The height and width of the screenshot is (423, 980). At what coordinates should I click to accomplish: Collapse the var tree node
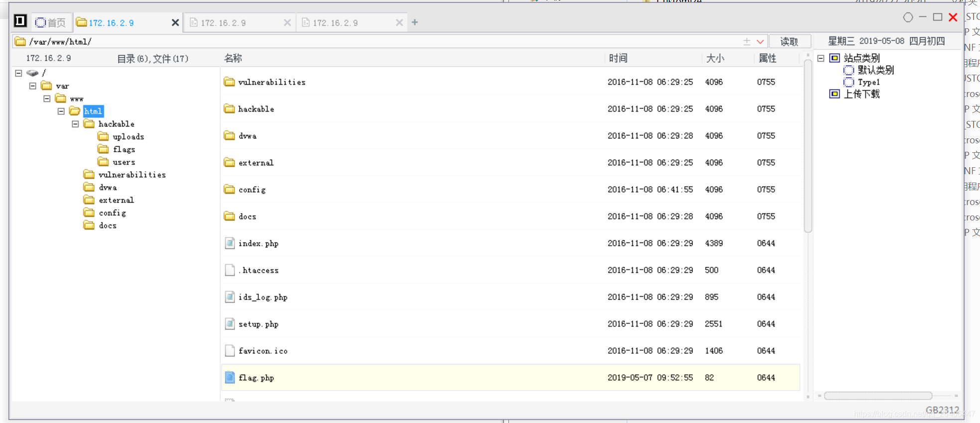[x=33, y=86]
